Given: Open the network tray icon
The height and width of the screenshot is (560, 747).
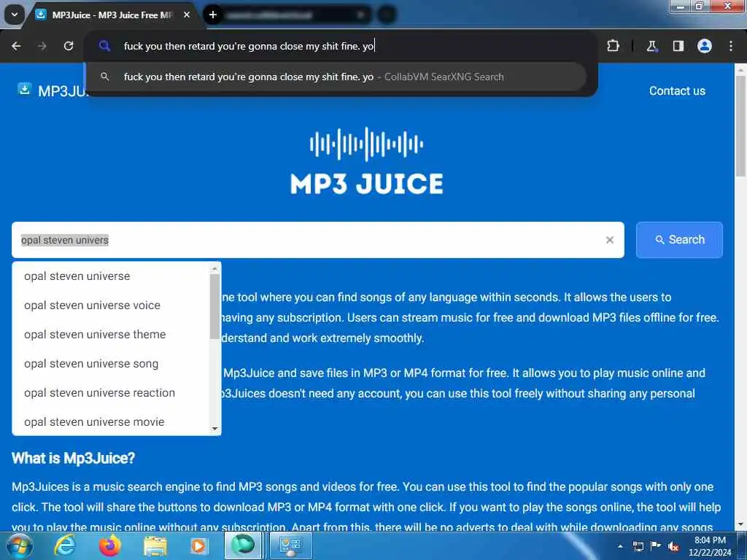Looking at the screenshot, I should click(x=638, y=546).
